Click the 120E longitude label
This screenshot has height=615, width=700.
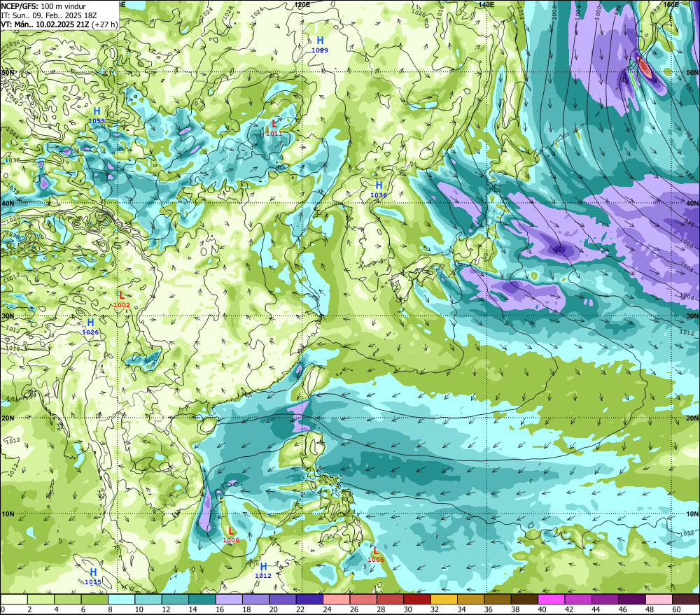pyautogui.click(x=302, y=4)
